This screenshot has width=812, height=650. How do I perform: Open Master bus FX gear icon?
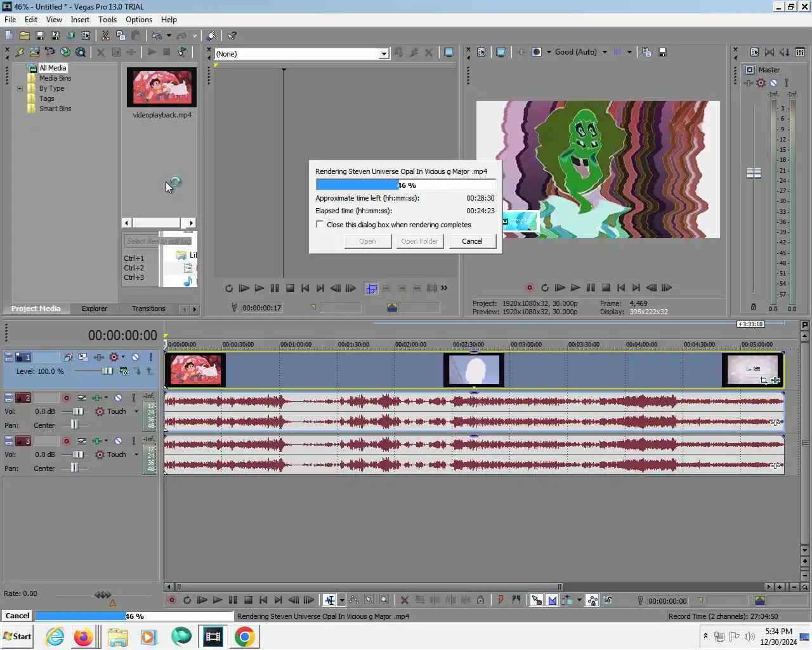click(761, 83)
